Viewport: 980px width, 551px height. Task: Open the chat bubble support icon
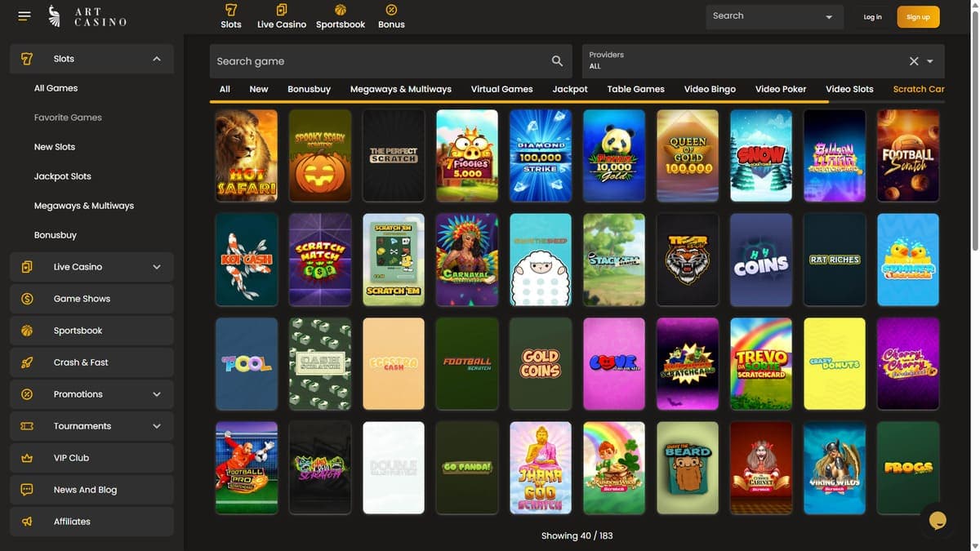pos(938,520)
